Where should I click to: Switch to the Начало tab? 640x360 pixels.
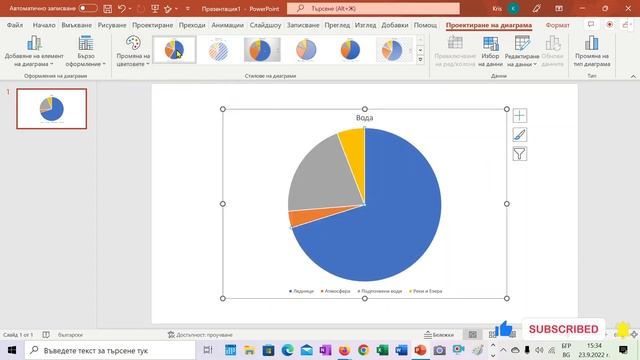[x=44, y=25]
